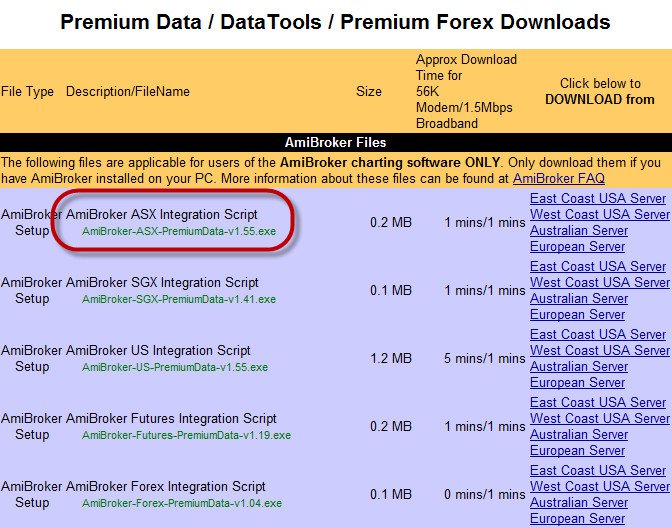Click the DOWNLOAD from column header
This screenshot has height=528, width=672.
point(600,99)
